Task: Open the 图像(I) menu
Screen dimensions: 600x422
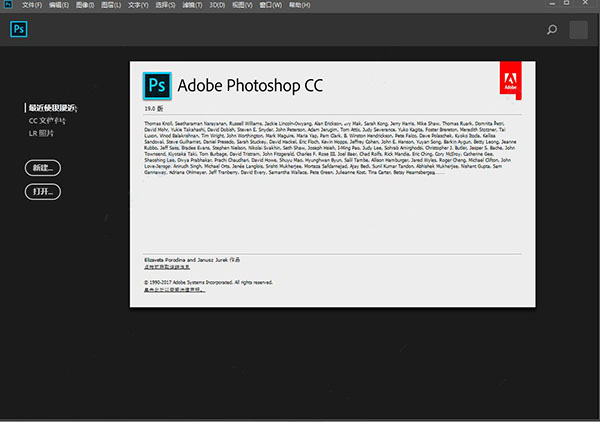Action: pos(84,6)
